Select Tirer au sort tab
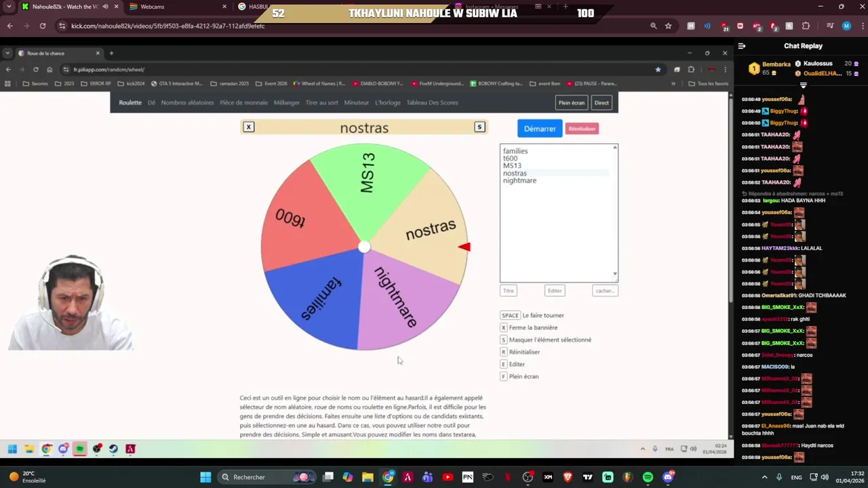The image size is (868, 488). tap(321, 103)
